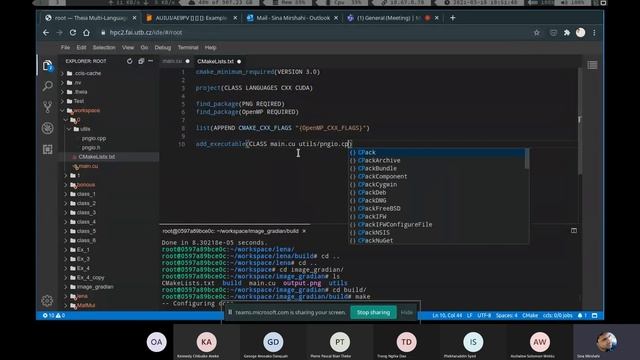The image size is (640, 360).
Task: Click the KA participant avatar
Action: coord(207,342)
